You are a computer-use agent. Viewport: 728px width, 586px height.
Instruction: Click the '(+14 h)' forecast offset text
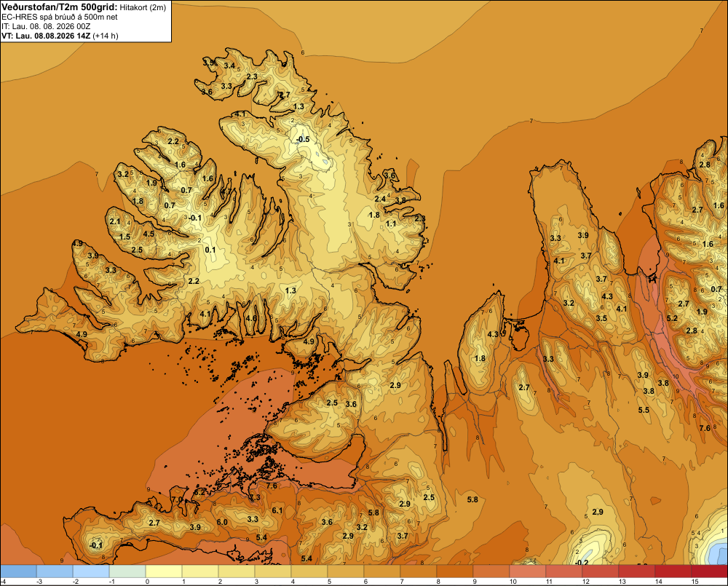(x=106, y=36)
